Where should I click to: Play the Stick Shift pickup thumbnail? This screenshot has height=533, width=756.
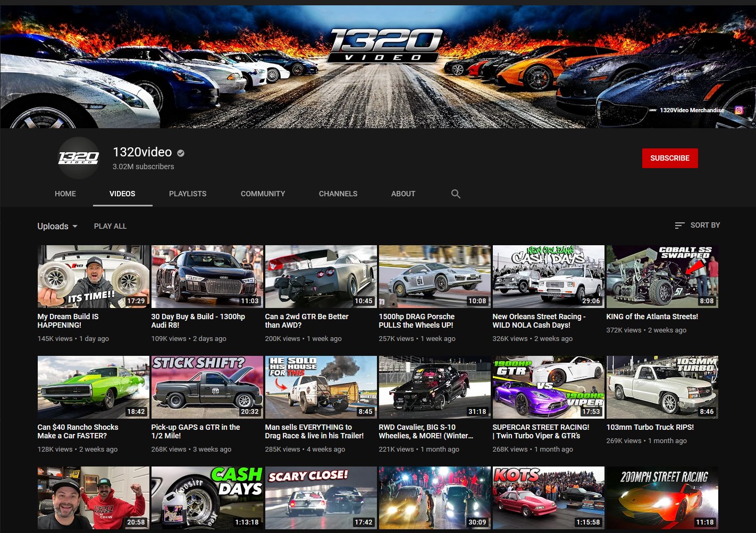coord(207,387)
